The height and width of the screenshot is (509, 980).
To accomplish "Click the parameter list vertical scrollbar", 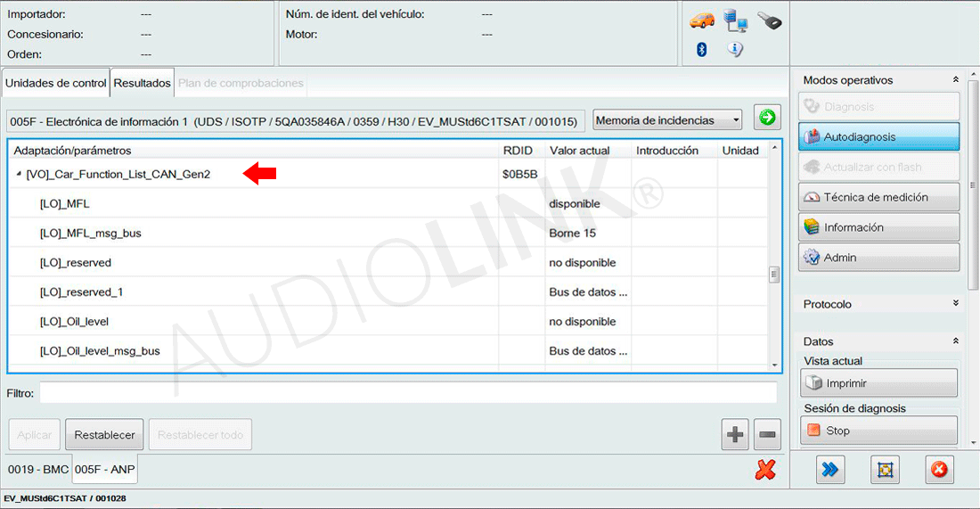I will tap(774, 275).
